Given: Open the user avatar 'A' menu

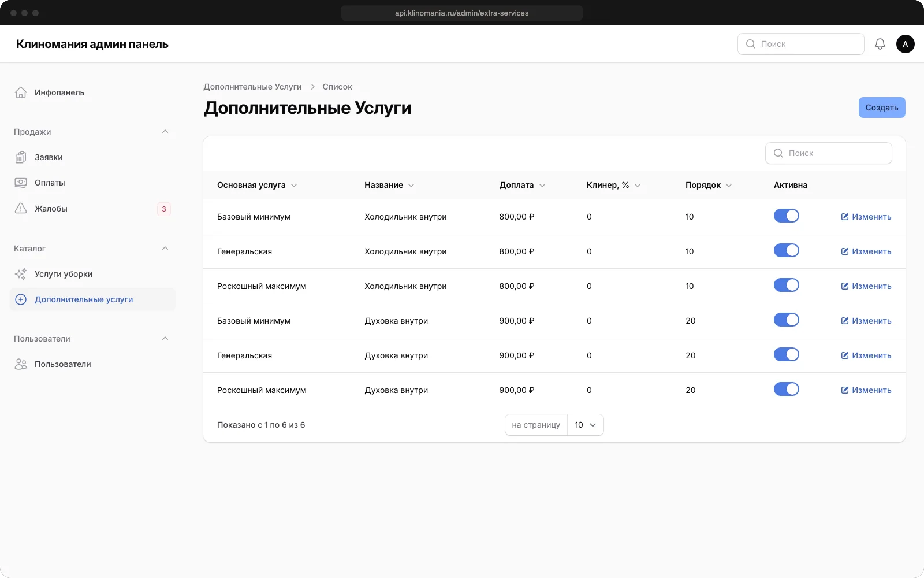Looking at the screenshot, I should pos(906,44).
